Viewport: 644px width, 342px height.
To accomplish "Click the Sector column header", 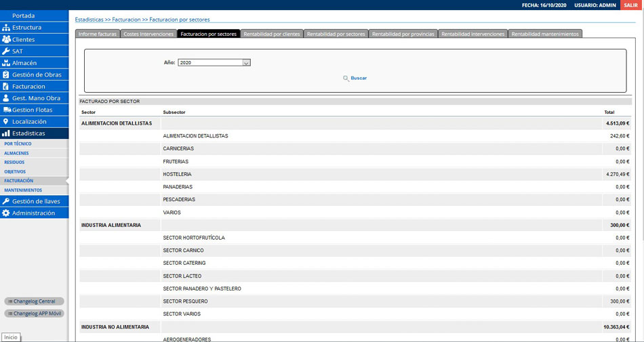I will coord(88,112).
